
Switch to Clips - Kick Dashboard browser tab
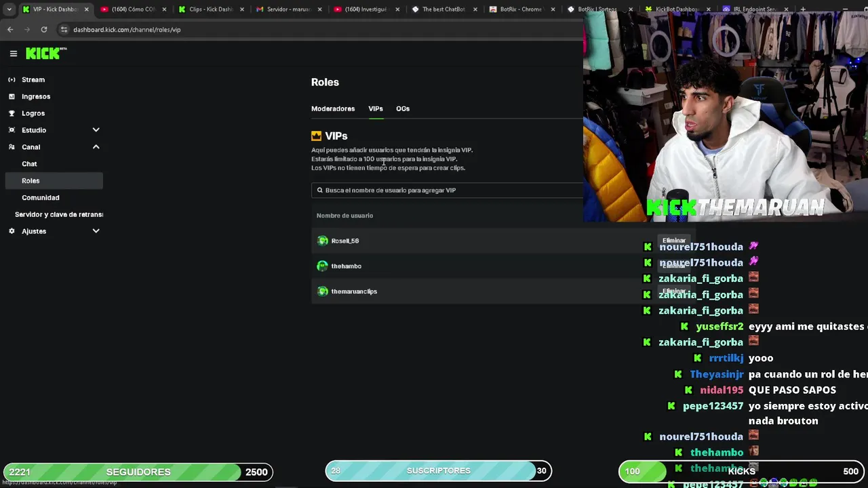(210, 9)
